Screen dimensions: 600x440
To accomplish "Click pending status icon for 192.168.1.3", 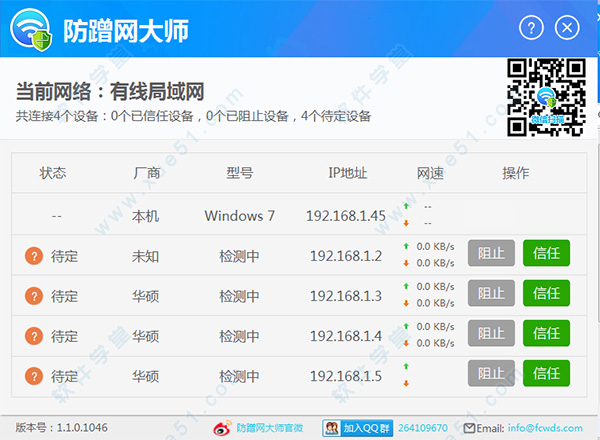I will [34, 296].
